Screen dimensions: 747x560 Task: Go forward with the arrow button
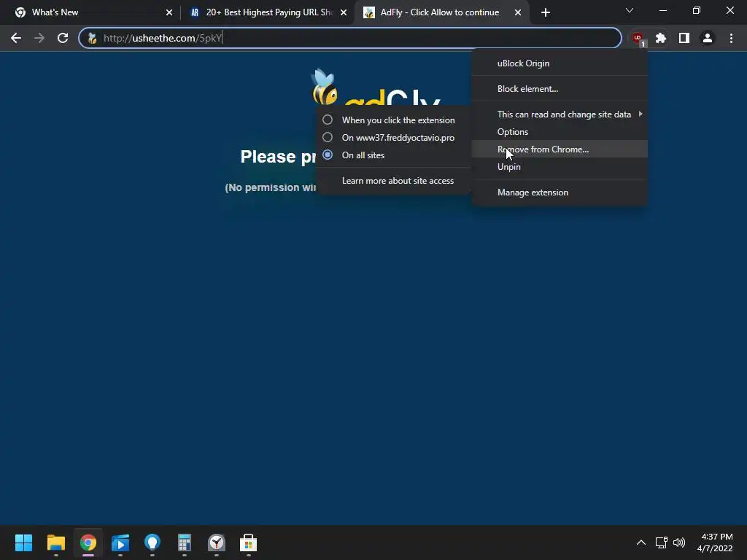click(x=39, y=38)
